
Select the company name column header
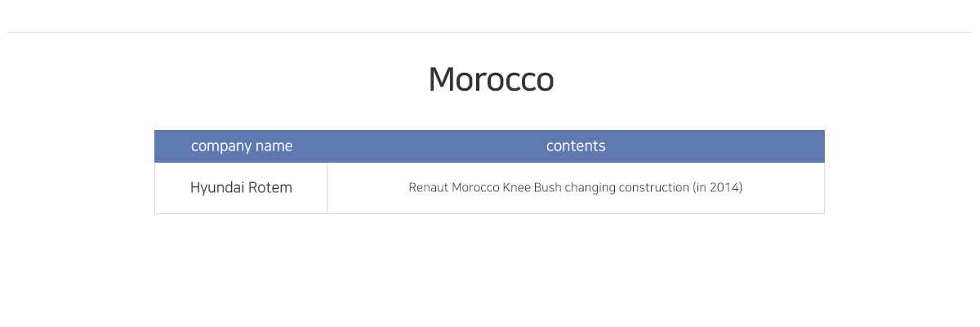click(241, 146)
